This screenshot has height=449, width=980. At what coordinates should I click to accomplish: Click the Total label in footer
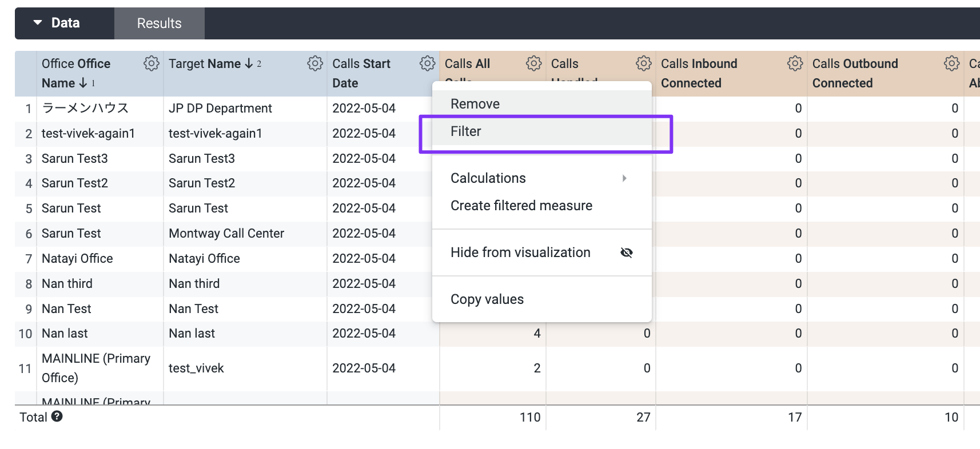(x=33, y=418)
